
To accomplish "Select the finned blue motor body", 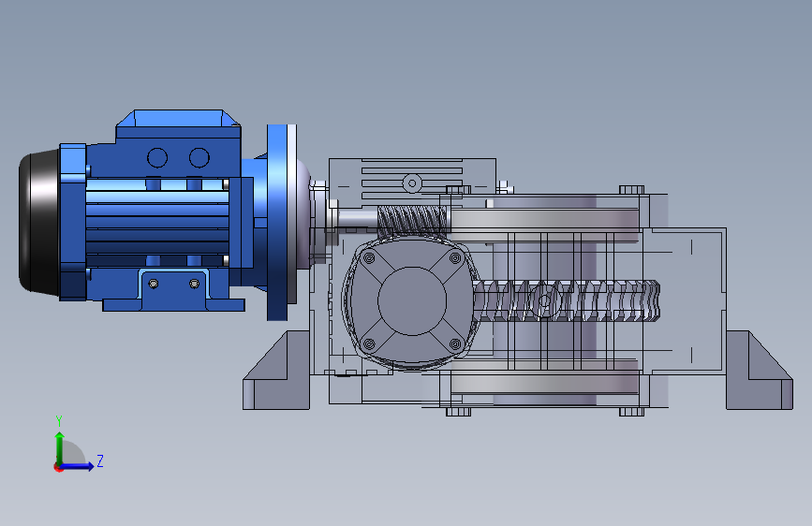I will 157,222.
